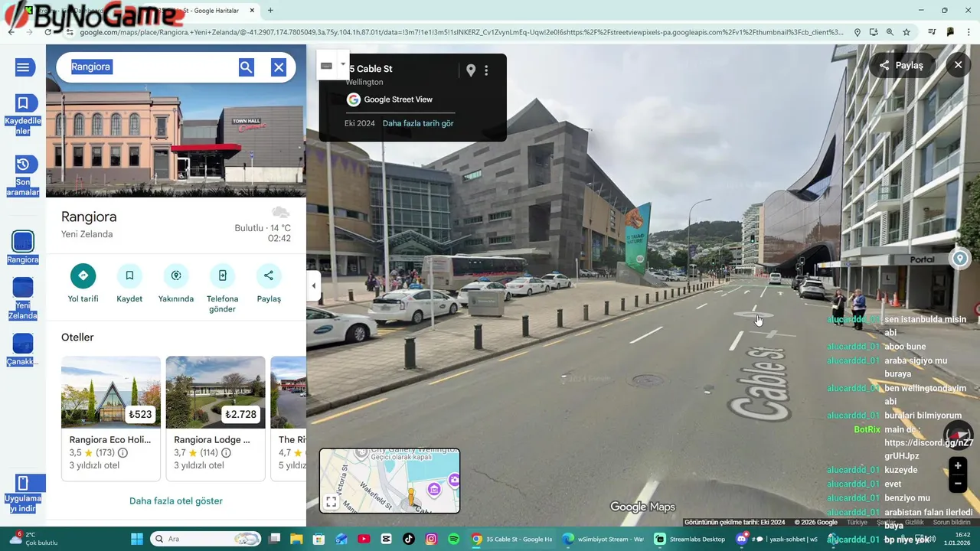The image size is (980, 551).
Task: Select the Çanakkale recent search shortcut
Action: (23, 350)
